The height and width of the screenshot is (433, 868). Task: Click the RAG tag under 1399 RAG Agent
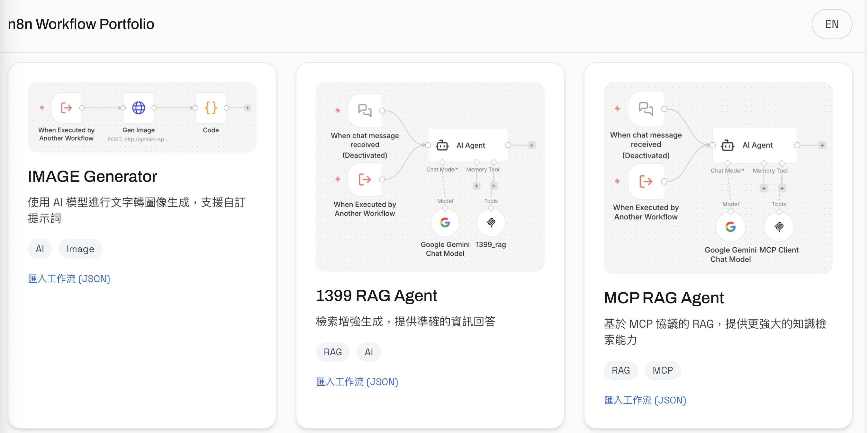pos(333,352)
